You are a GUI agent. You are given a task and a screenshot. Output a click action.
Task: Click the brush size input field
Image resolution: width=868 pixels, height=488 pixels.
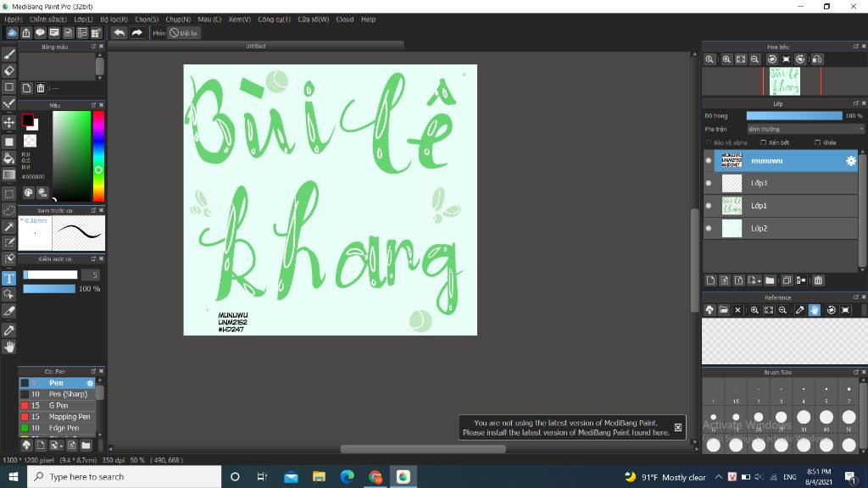(x=90, y=275)
